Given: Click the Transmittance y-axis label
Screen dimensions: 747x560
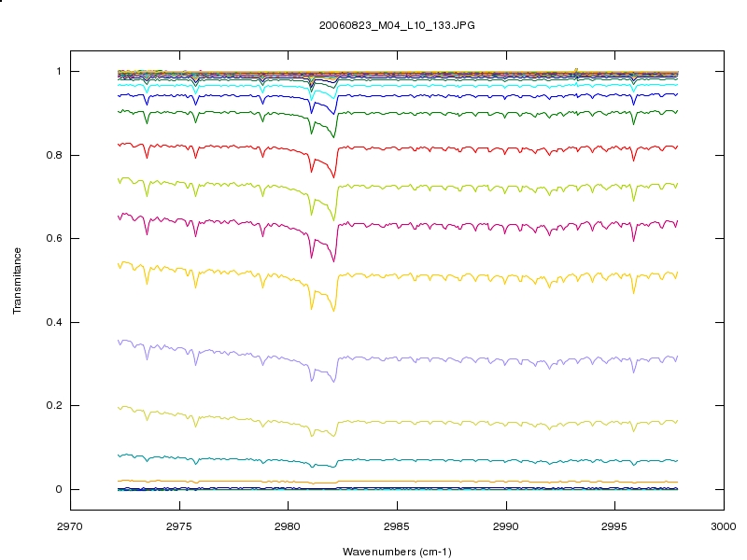Looking at the screenshot, I should click(x=17, y=281).
